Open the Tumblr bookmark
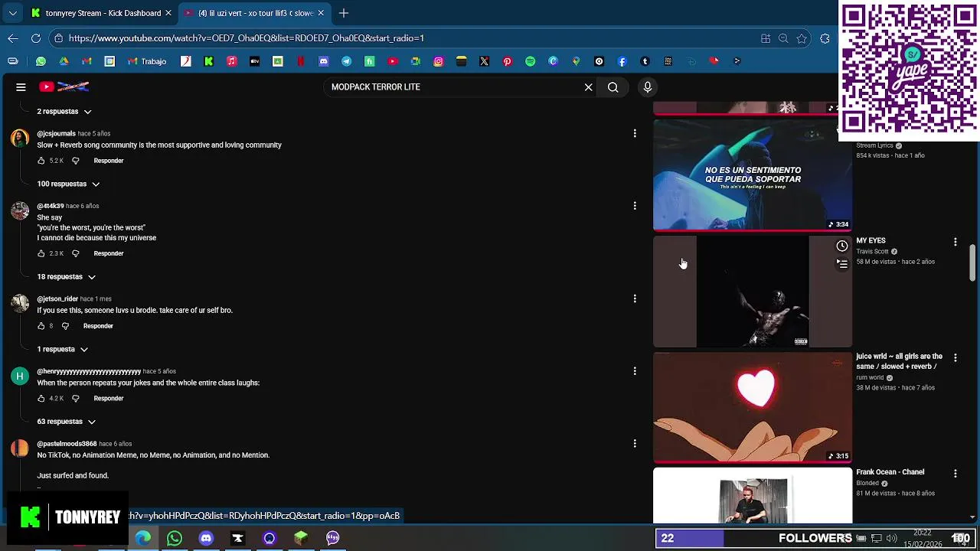This screenshot has width=980, height=551. pos(645,61)
